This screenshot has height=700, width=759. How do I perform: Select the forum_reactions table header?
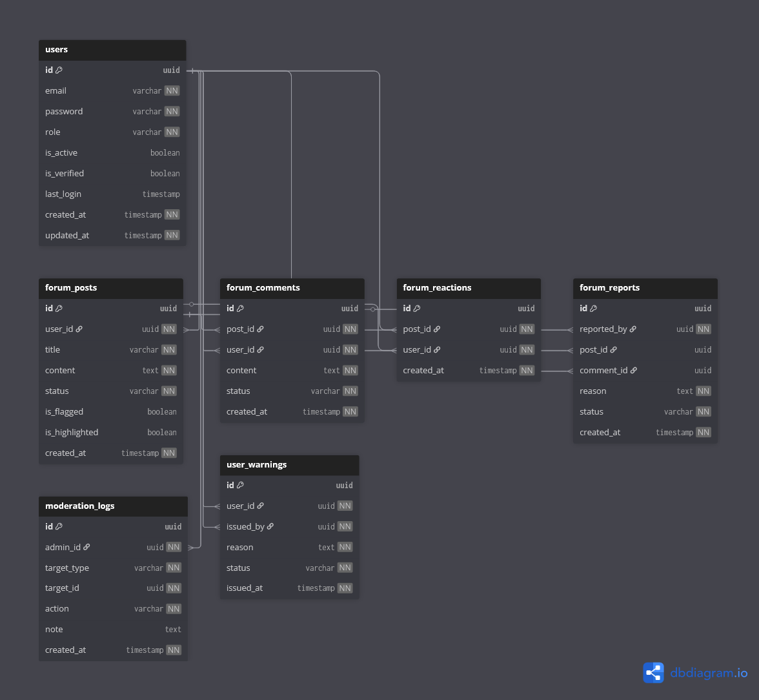pyautogui.click(x=469, y=288)
